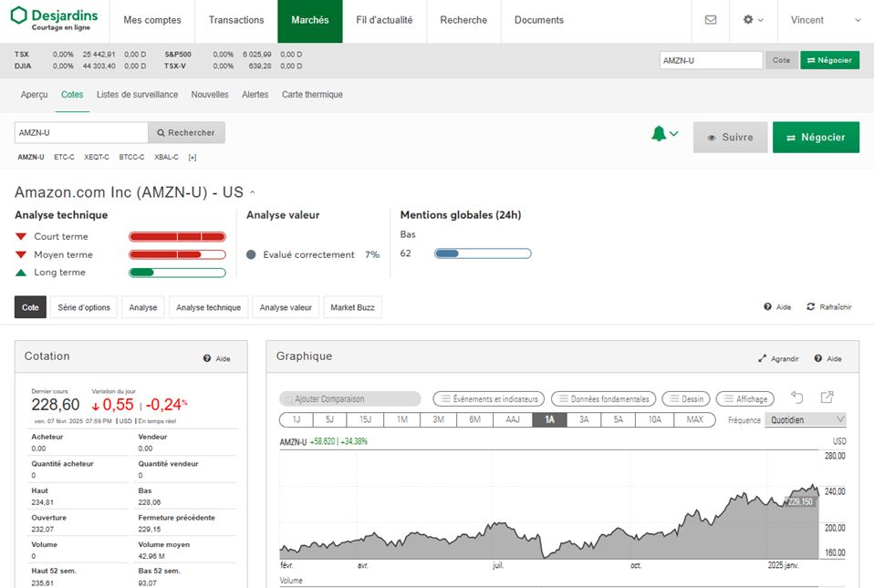Go to the Transactions menu
The width and height of the screenshot is (874, 588).
click(x=236, y=20)
